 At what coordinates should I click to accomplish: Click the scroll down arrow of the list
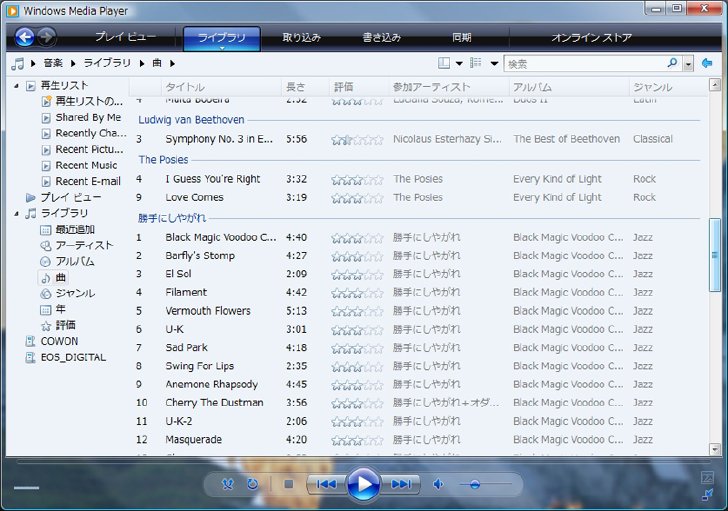tap(715, 449)
